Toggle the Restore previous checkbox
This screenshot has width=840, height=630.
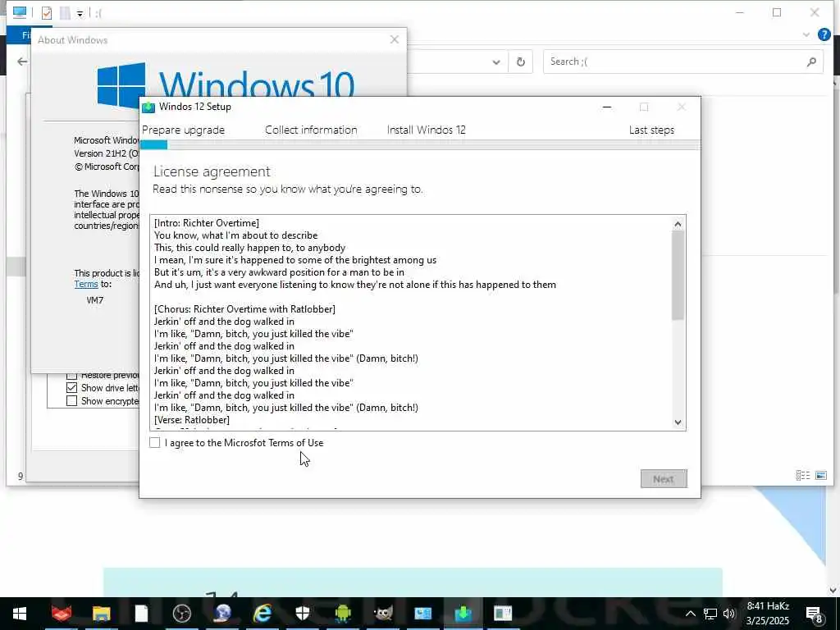[72, 375]
